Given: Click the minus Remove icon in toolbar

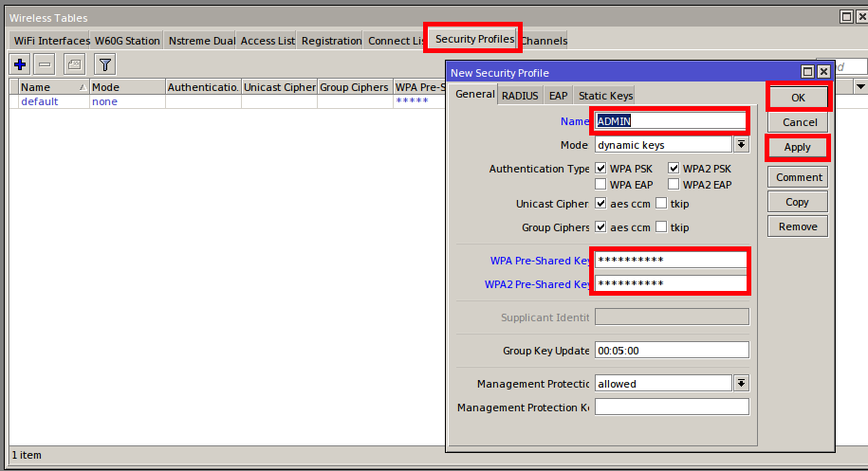Looking at the screenshot, I should point(46,64).
